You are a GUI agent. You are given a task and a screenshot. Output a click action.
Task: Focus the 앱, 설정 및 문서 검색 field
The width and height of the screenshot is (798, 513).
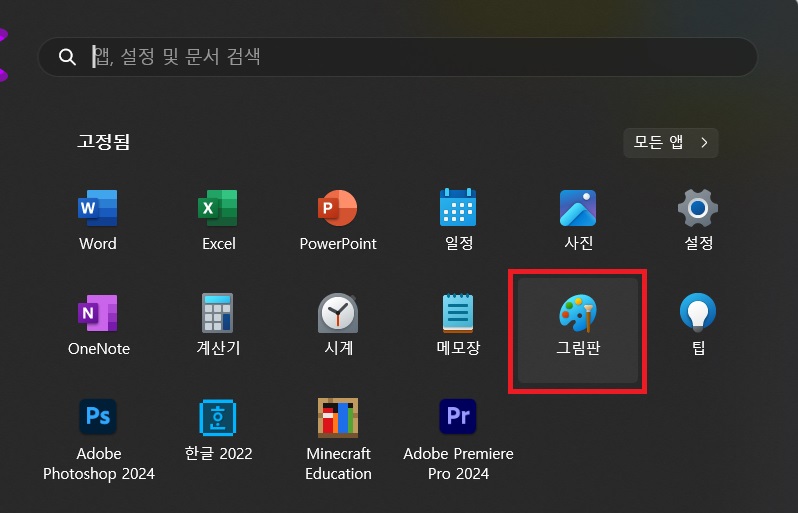(397, 56)
